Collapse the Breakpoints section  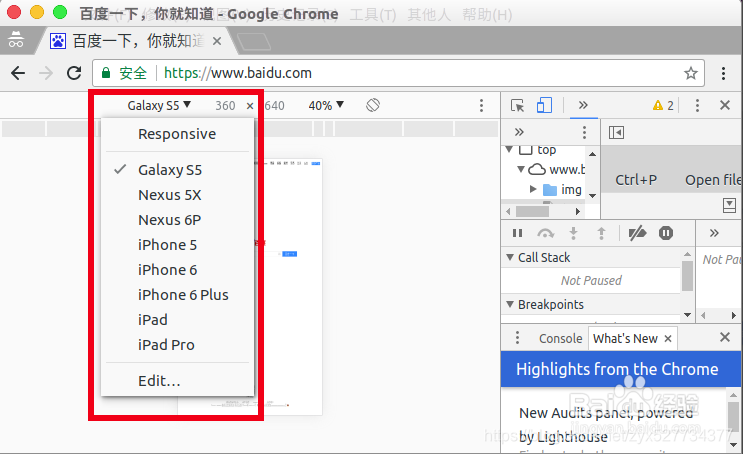click(x=510, y=304)
